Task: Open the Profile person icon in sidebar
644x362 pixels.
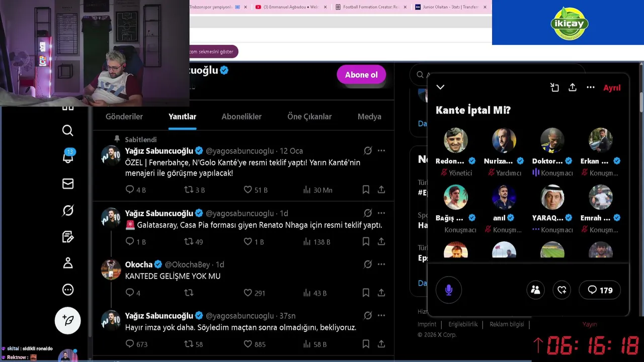Action: [68, 263]
